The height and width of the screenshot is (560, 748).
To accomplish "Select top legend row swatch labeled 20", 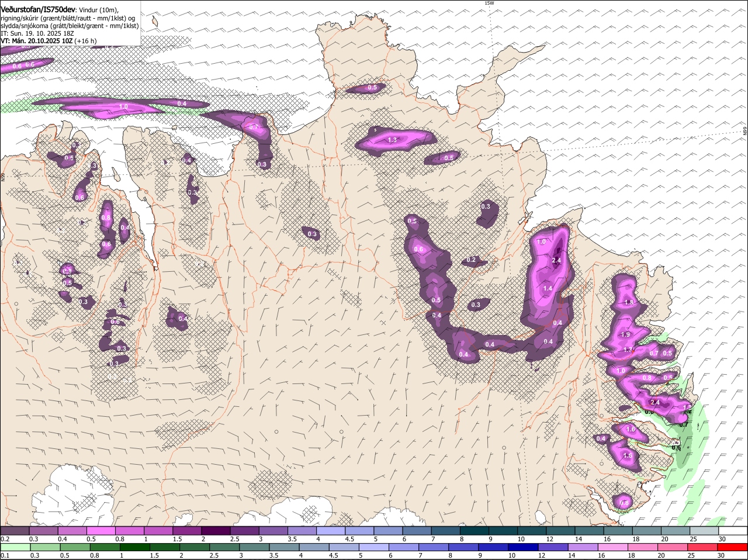I will click(677, 531).
